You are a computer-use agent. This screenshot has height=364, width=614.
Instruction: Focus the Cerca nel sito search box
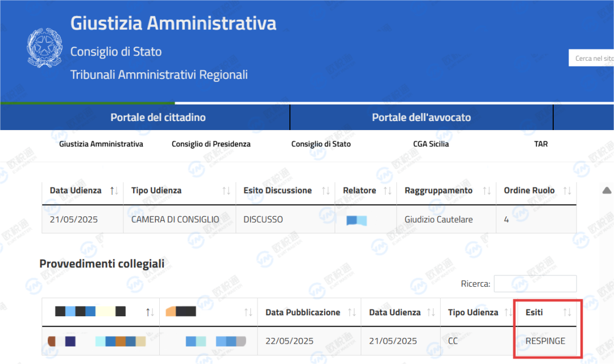(x=591, y=58)
